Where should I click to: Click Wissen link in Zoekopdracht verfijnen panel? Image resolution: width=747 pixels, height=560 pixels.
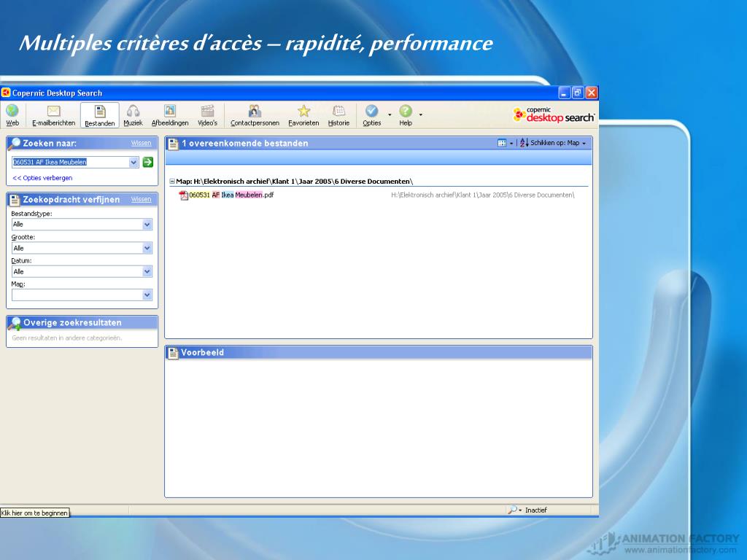coord(141,199)
